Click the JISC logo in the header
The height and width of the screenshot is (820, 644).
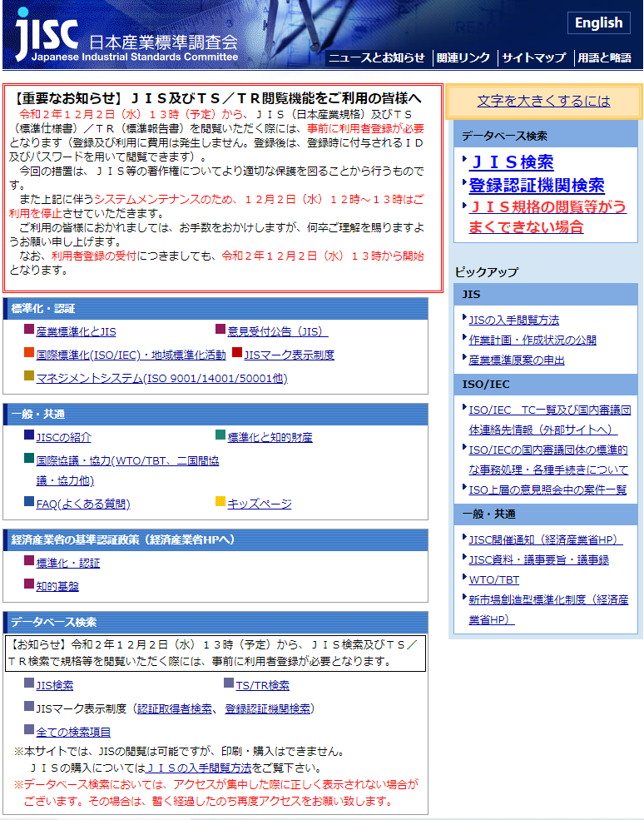tap(126, 36)
